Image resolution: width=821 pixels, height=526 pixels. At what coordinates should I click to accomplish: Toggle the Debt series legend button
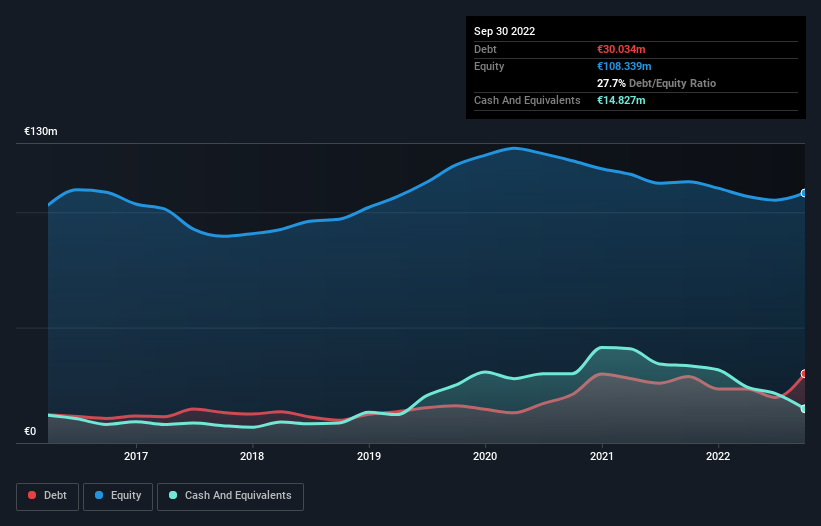coord(47,496)
